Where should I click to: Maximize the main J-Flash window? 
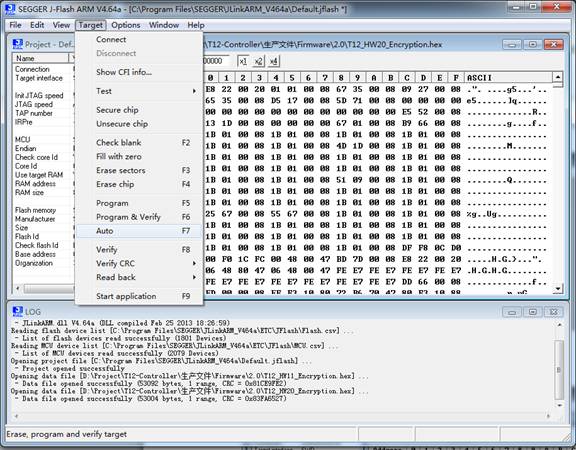(x=533, y=7)
